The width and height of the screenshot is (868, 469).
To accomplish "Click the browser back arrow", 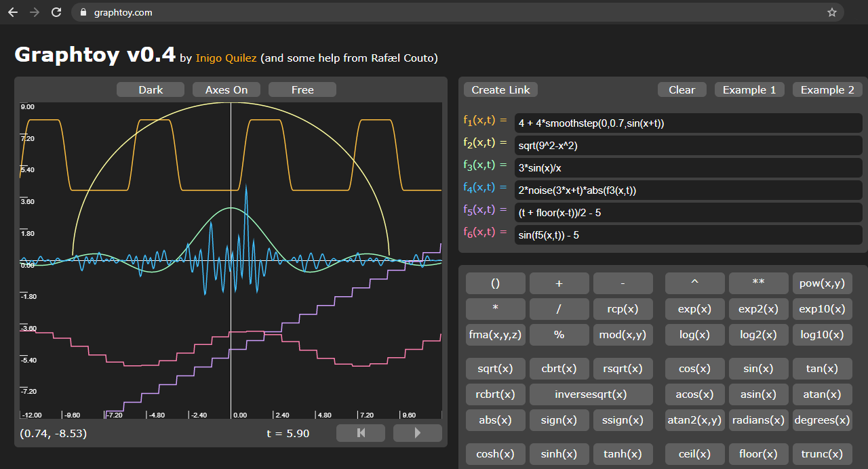I will [13, 12].
